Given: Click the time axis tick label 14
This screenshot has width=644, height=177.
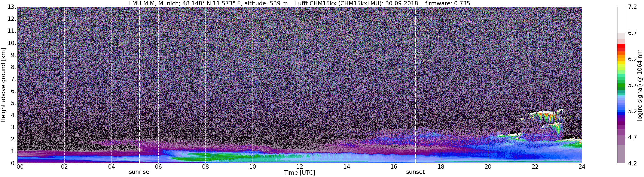Looking at the screenshot, I should point(347,167).
